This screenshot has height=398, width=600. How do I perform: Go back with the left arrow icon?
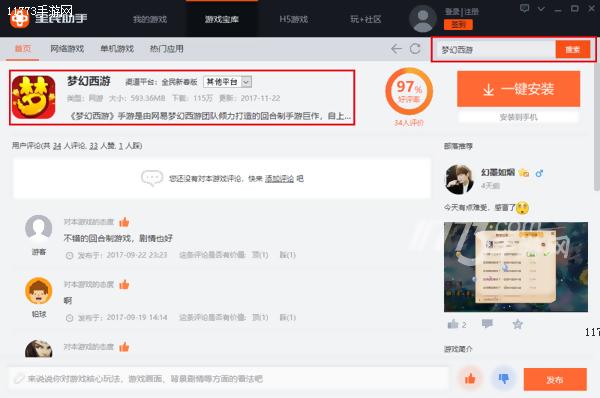pos(396,49)
